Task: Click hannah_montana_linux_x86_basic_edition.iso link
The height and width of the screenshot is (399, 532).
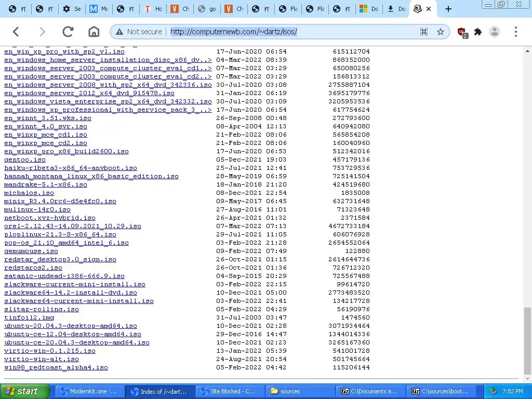Action: [91, 176]
